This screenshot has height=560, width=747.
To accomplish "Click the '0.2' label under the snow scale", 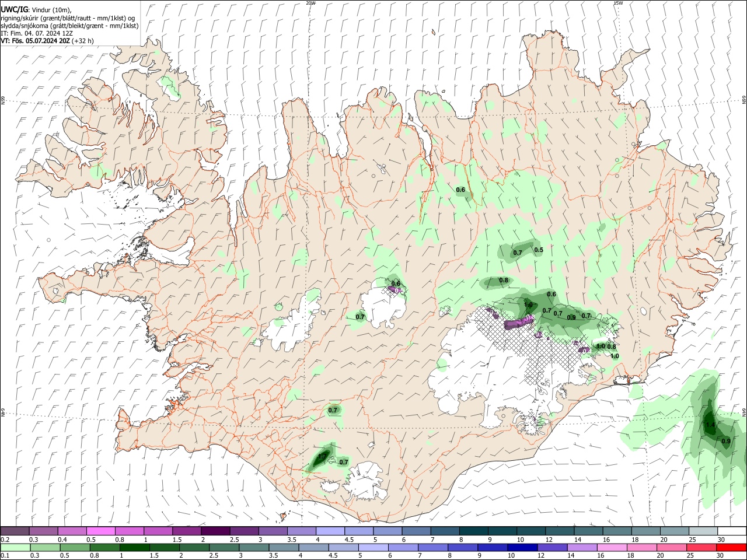I will click(5, 540).
